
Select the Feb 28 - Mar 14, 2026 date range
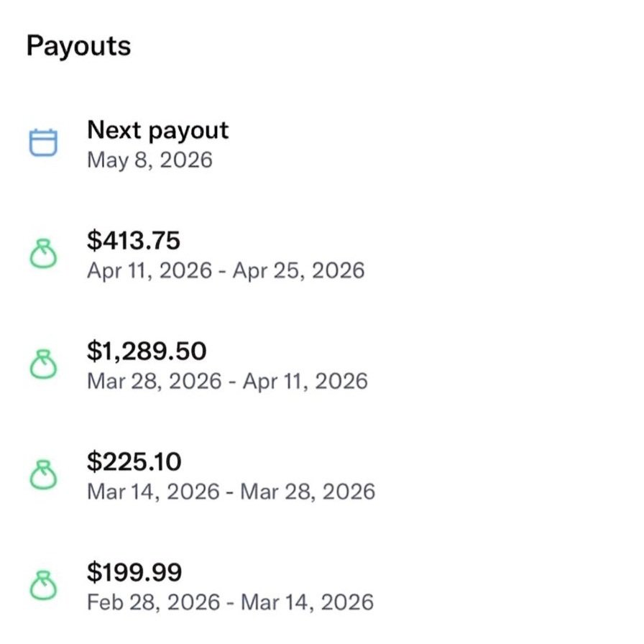click(x=230, y=602)
